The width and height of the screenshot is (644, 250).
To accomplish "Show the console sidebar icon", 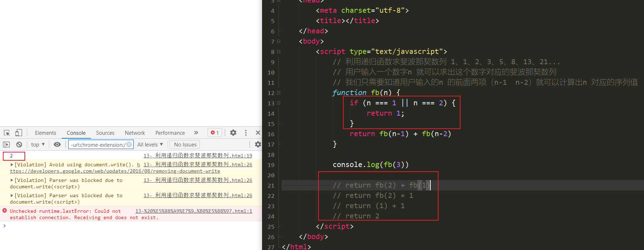I will click(x=6, y=144).
